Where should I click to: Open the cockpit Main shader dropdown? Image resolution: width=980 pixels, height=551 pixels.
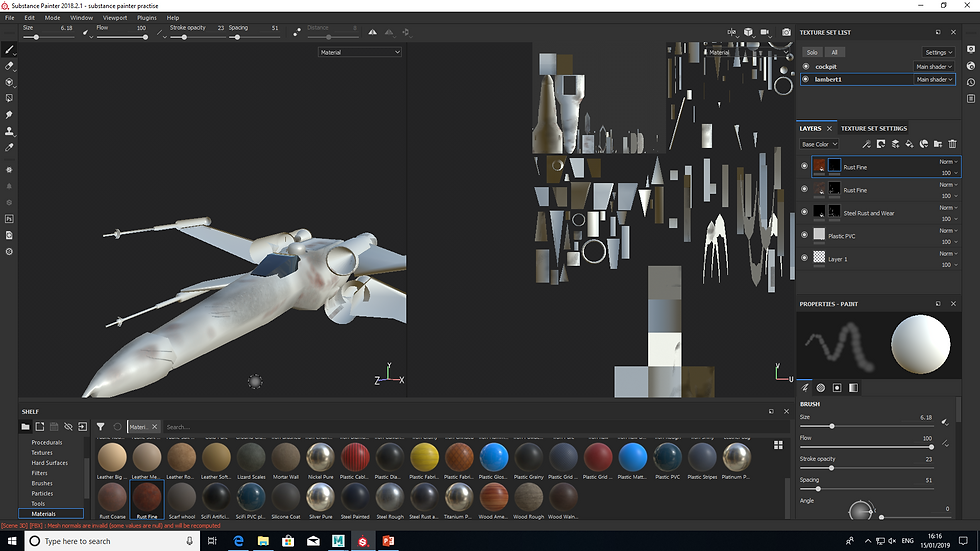pos(934,66)
